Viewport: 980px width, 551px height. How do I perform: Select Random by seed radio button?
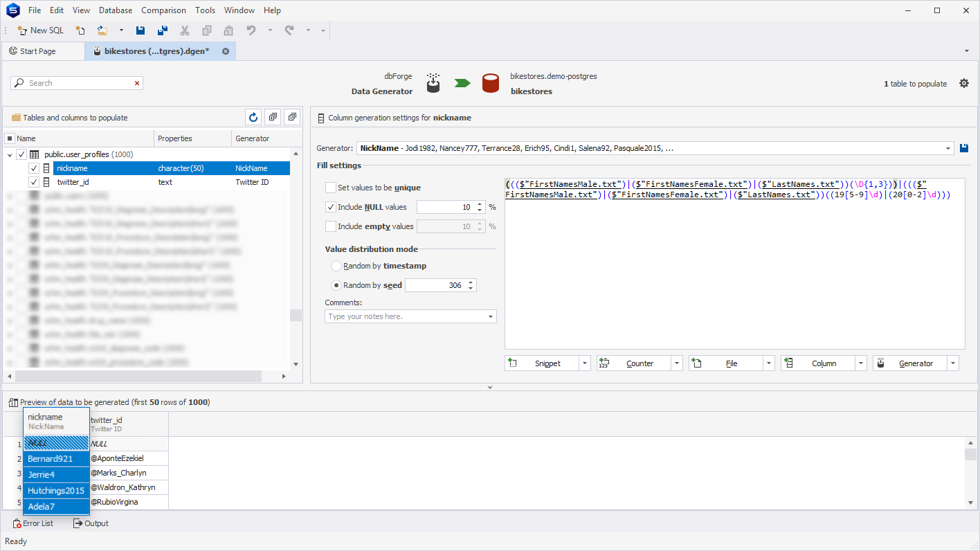tap(336, 285)
